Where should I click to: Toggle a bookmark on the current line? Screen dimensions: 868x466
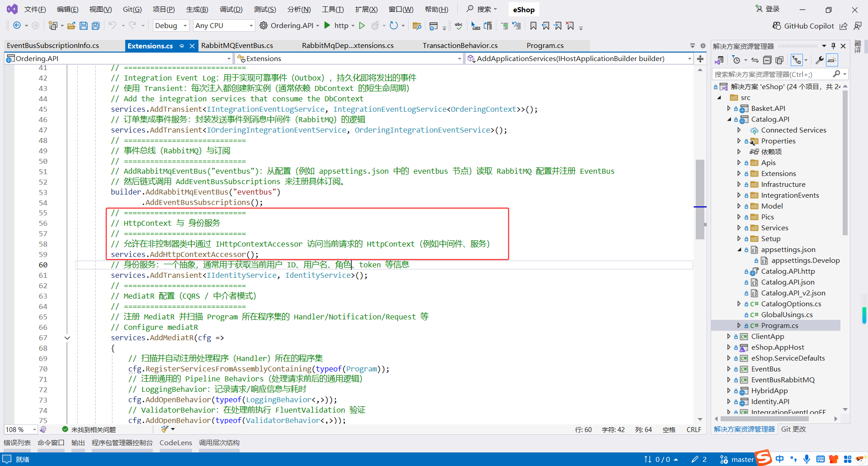533,25
